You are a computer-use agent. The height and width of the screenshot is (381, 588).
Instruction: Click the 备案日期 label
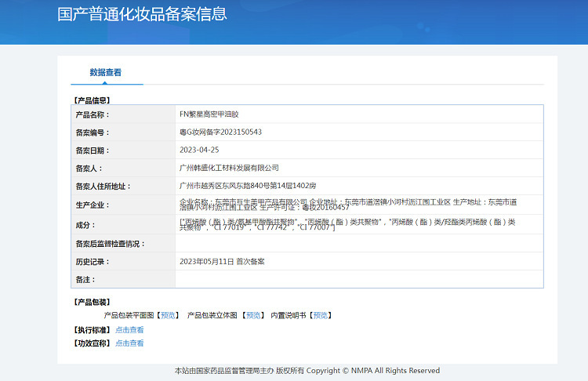coord(93,151)
